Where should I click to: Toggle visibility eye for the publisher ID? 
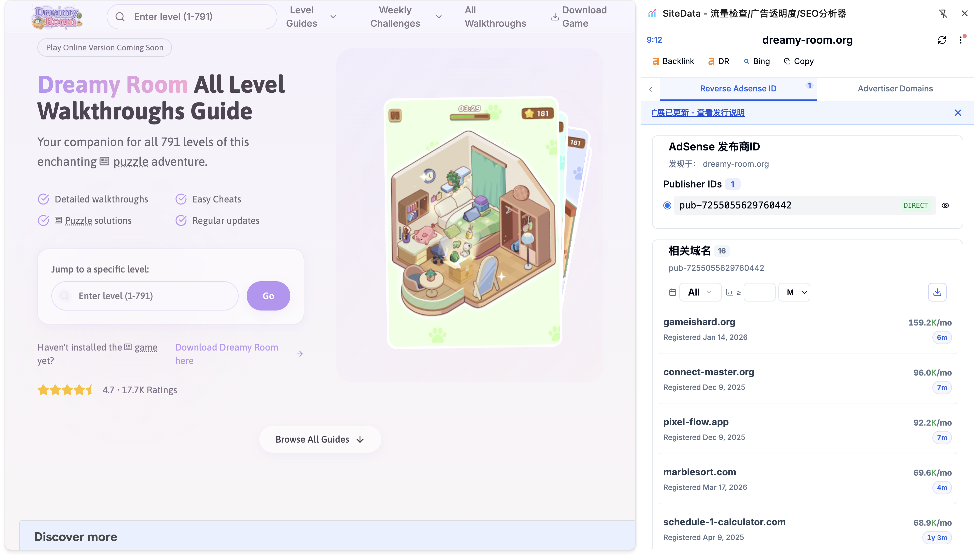tap(945, 205)
